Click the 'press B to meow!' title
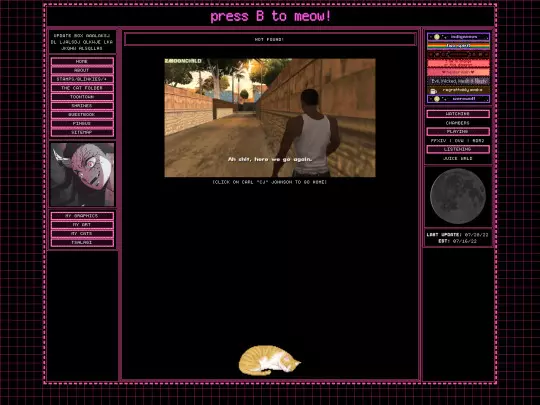The image size is (540, 405). 271,16
